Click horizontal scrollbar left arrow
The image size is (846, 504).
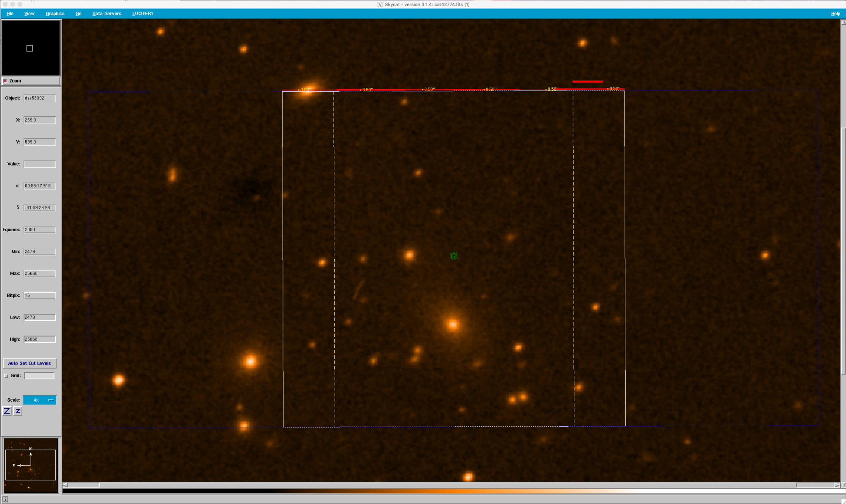click(x=65, y=485)
